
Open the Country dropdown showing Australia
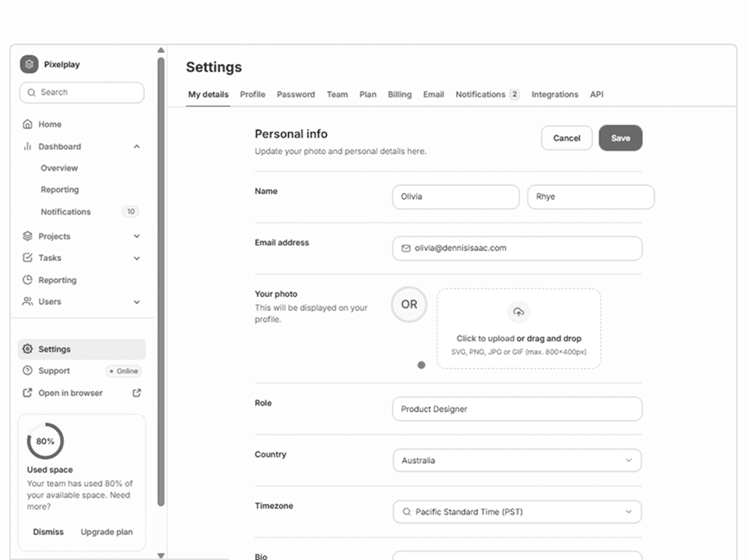[x=517, y=460]
